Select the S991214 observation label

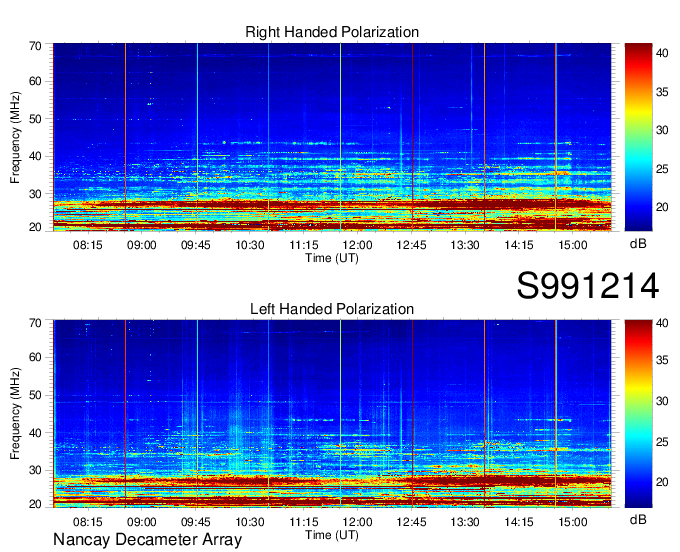click(588, 286)
